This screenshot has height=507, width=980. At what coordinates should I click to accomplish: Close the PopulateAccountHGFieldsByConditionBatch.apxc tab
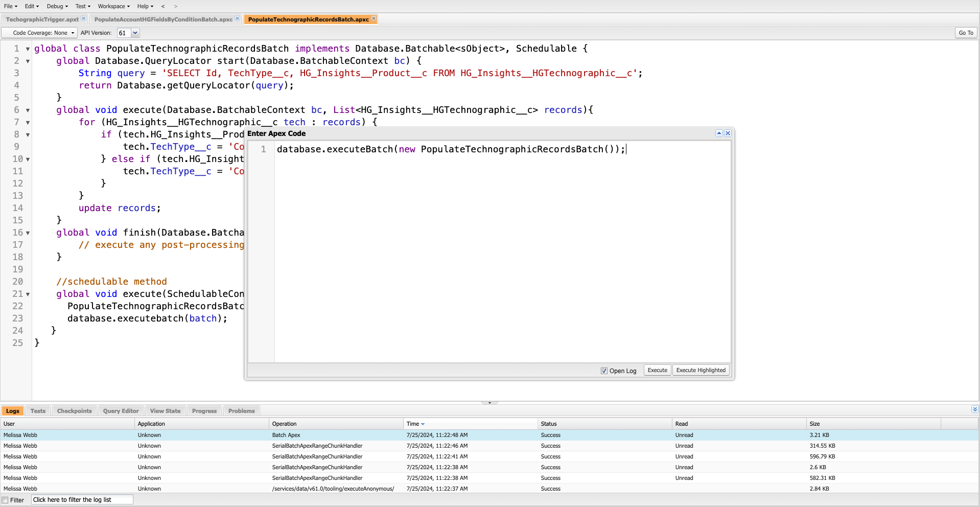238,18
